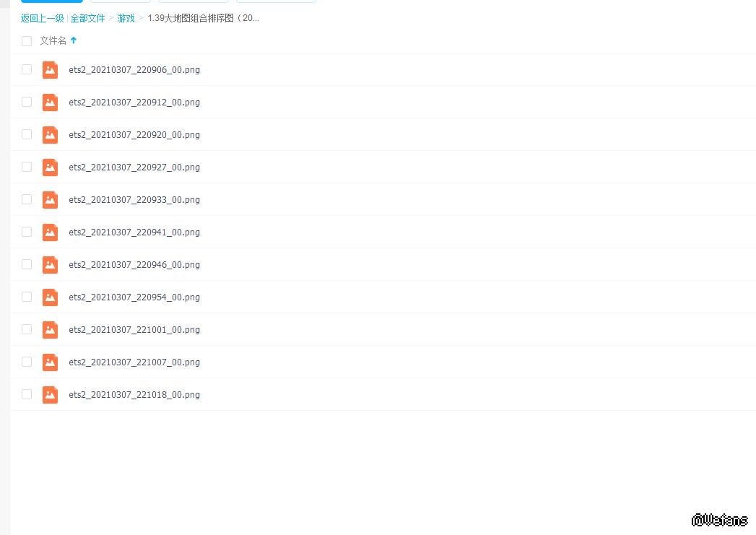The image size is (756, 535).
Task: Check the box for ets2_20210307_220927_00.png
Action: coord(27,167)
